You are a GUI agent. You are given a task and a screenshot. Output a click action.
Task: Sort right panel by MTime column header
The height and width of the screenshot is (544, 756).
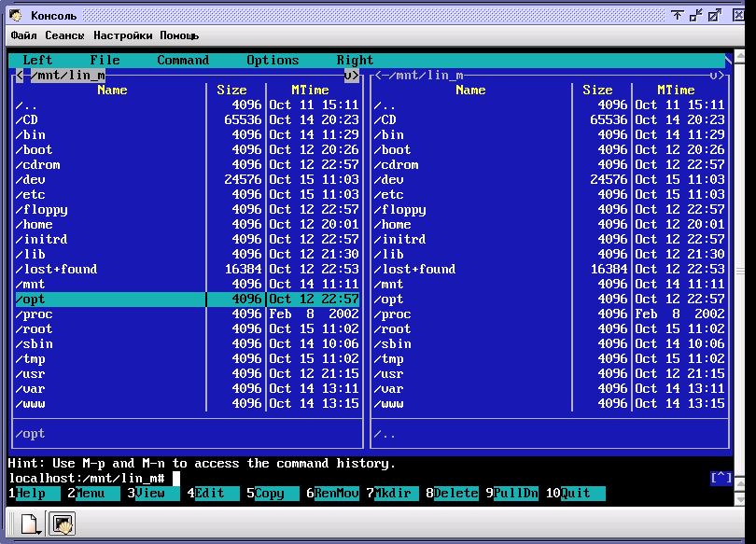click(676, 91)
